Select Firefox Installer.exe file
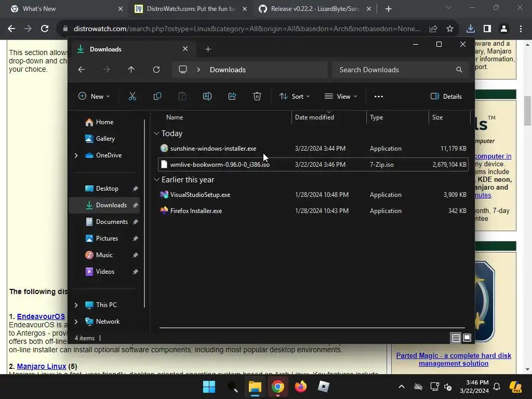The image size is (532, 399). coord(313,211)
